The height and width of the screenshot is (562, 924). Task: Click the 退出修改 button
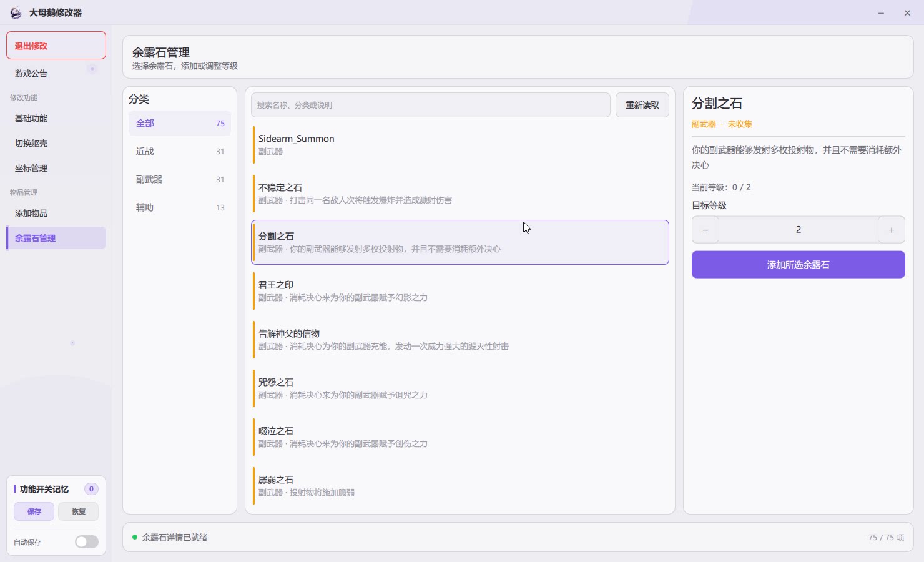[56, 46]
